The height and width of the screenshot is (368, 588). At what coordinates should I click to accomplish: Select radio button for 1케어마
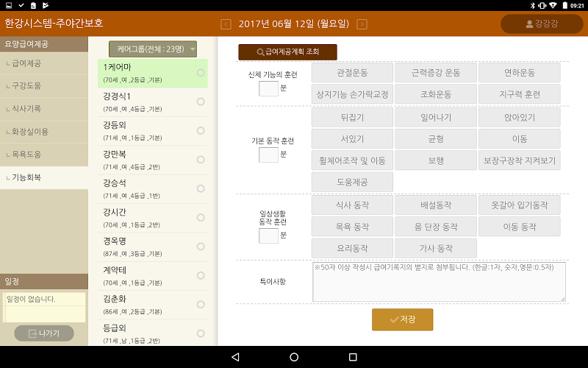201,73
